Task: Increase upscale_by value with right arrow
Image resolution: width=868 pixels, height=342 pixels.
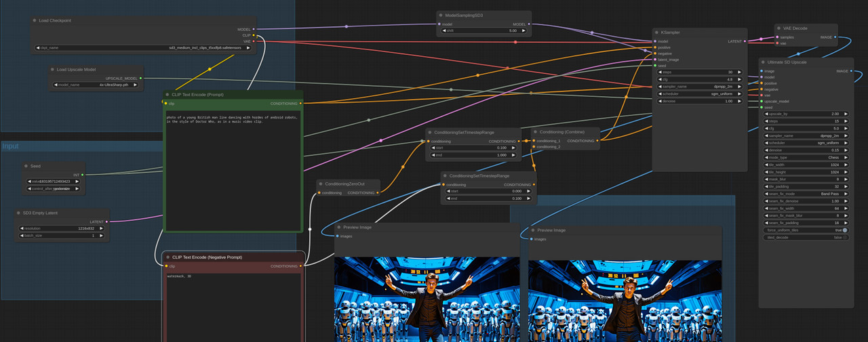Action: coord(845,114)
